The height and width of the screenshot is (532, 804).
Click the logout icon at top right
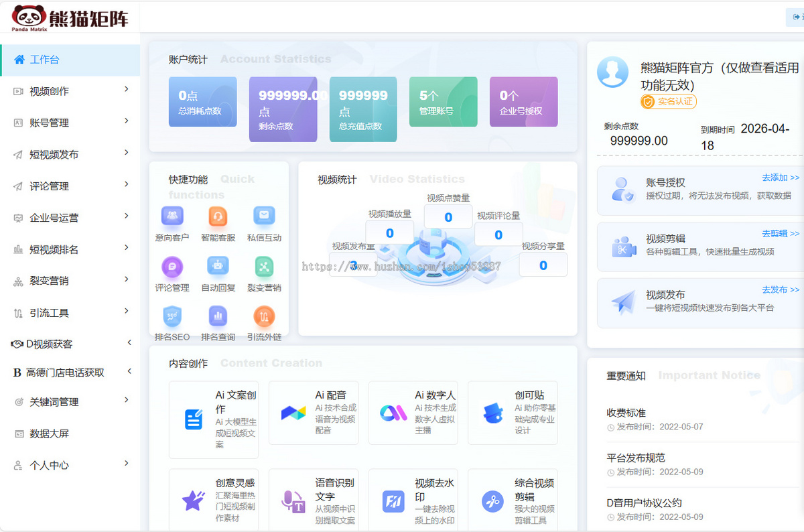796,17
